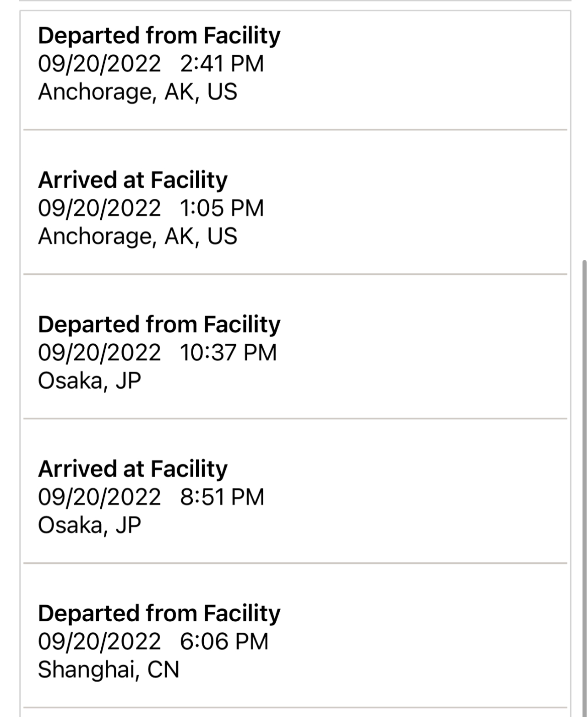Select the Shanghai Departed from Facility heading
The height and width of the screenshot is (717, 588).
point(159,614)
